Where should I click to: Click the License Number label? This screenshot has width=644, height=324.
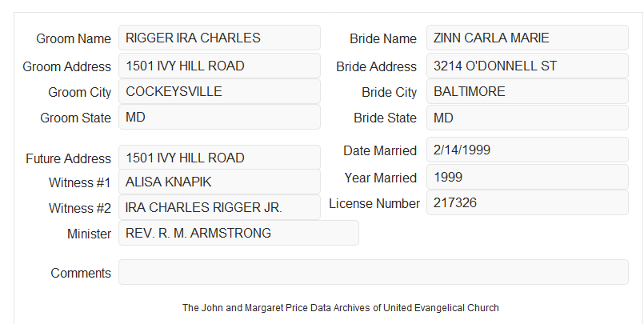point(374,204)
